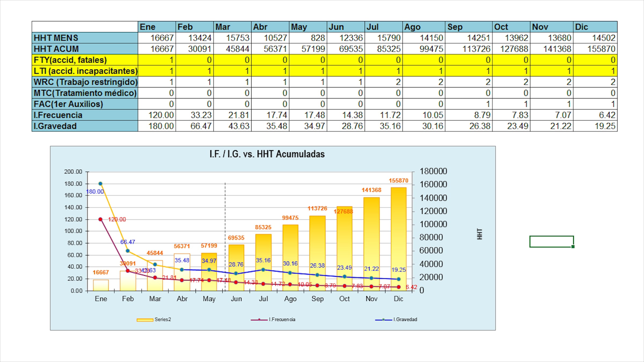Select the I.Gravedad legend entry
Screen dimensions: 644x362
pyautogui.click(x=405, y=319)
